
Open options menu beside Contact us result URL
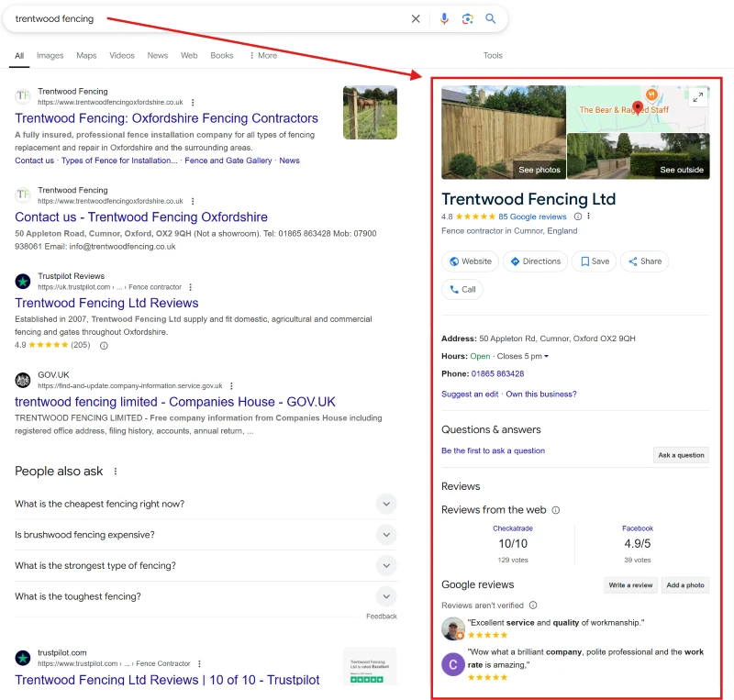(x=193, y=201)
